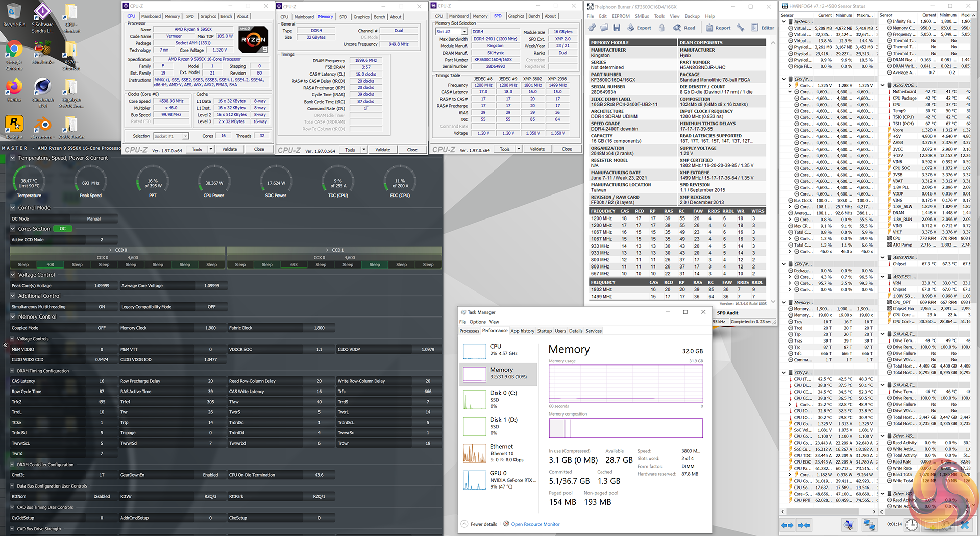This screenshot has height=536, width=980.
Task: Toggle the green OC switch in Cores Section
Action: [63, 229]
